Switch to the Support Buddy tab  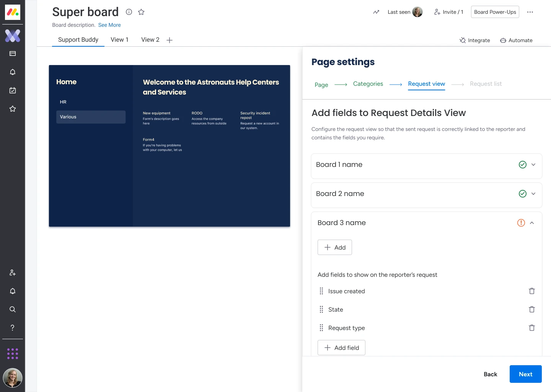(x=78, y=40)
